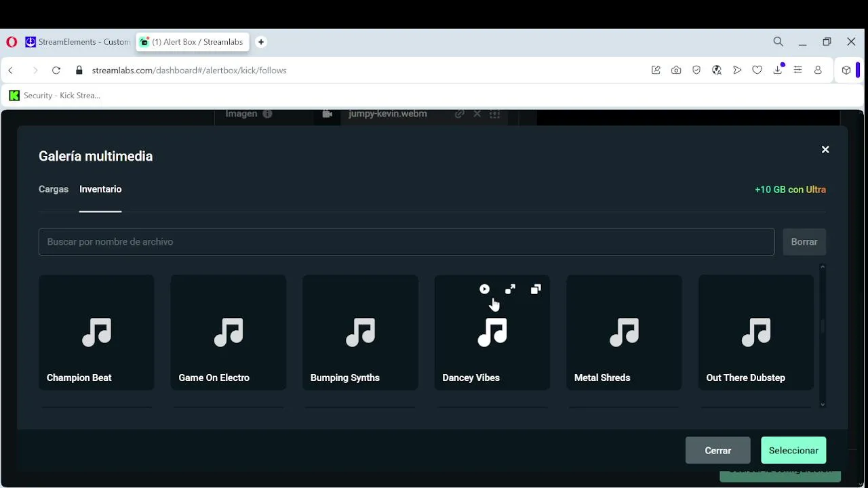Bookmark page with the heart icon
Viewport: 868px width, 488px height.
pyautogui.click(x=757, y=70)
